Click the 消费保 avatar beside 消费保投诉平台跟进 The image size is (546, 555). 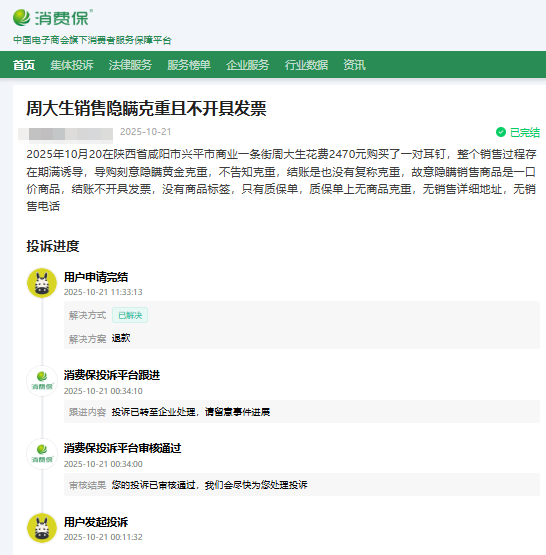(42, 381)
